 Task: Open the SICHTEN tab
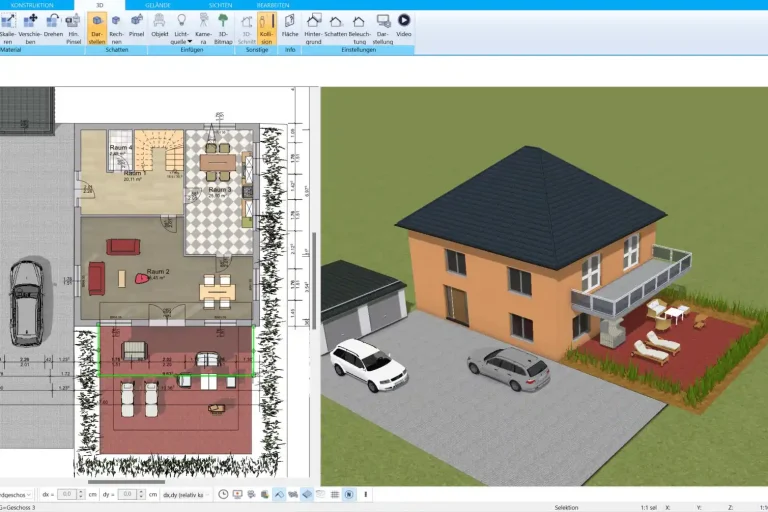[x=220, y=5]
